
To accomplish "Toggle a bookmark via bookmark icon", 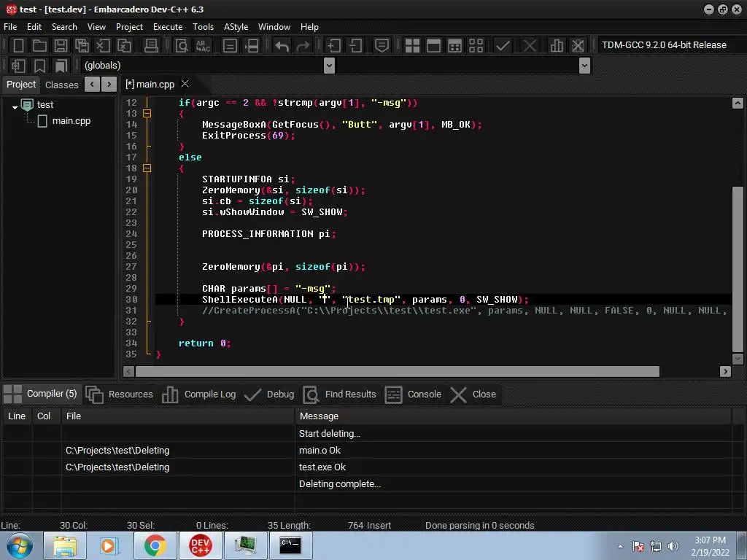I will [39, 66].
